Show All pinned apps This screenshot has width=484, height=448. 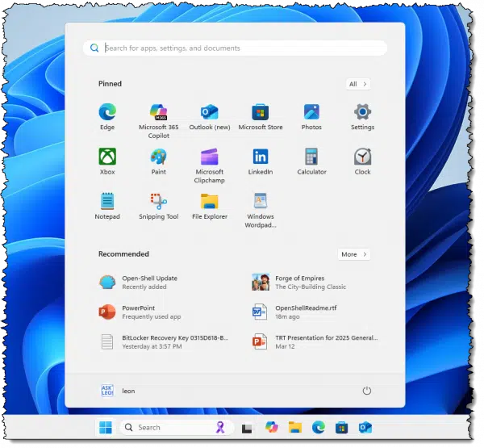[357, 84]
